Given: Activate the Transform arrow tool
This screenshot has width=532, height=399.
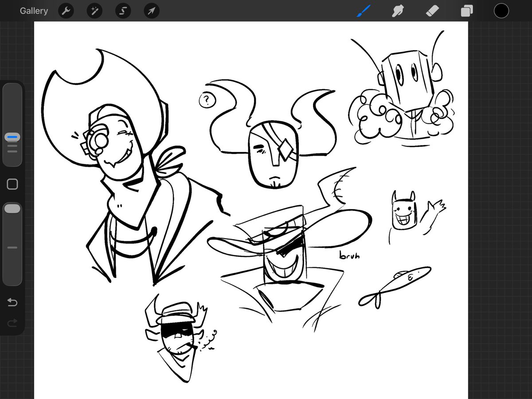Looking at the screenshot, I should click(x=151, y=11).
